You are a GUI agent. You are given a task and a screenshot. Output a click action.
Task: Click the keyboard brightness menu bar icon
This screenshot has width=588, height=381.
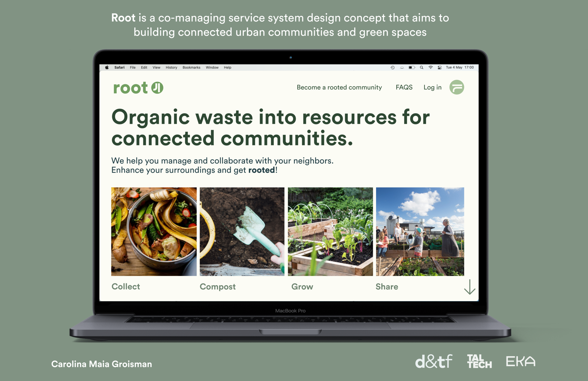point(402,67)
